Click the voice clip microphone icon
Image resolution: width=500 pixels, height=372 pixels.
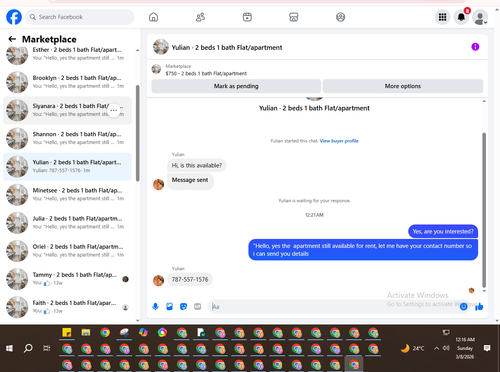coord(155,306)
